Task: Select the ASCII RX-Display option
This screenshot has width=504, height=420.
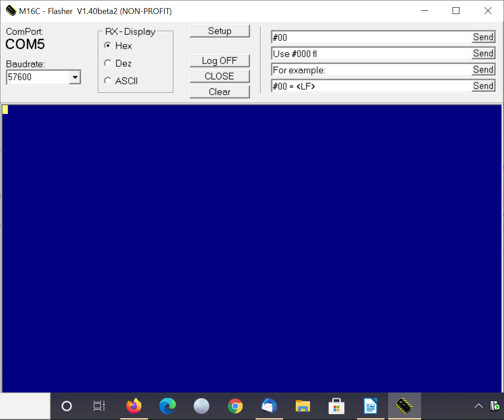Action: pos(108,81)
